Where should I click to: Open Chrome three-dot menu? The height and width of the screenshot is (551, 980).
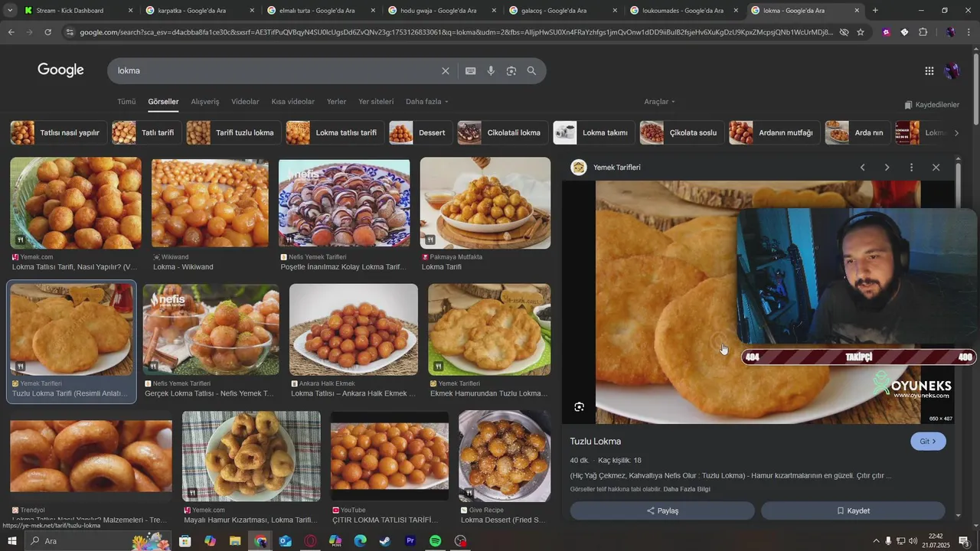(969, 32)
